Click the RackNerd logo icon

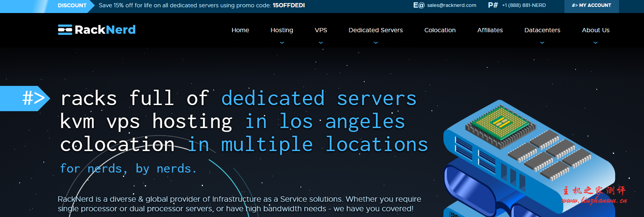tap(65, 30)
